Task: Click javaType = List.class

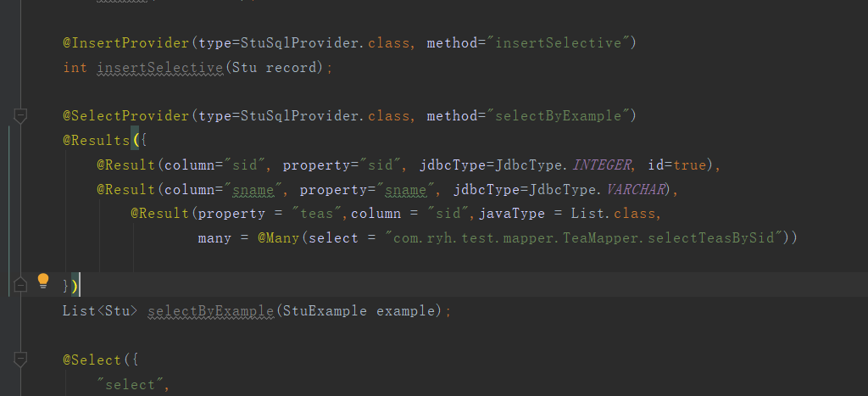Action: point(567,214)
